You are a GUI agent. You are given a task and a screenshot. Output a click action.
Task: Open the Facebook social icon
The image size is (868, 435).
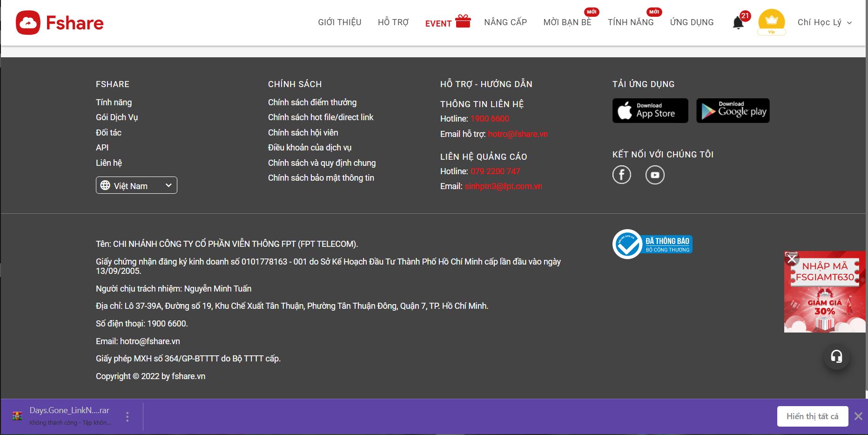(621, 175)
